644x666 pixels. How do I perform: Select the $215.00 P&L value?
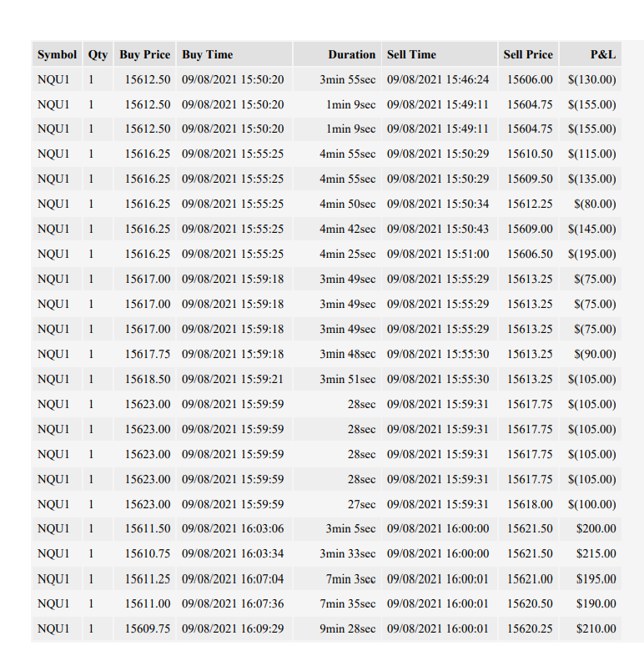point(596,553)
